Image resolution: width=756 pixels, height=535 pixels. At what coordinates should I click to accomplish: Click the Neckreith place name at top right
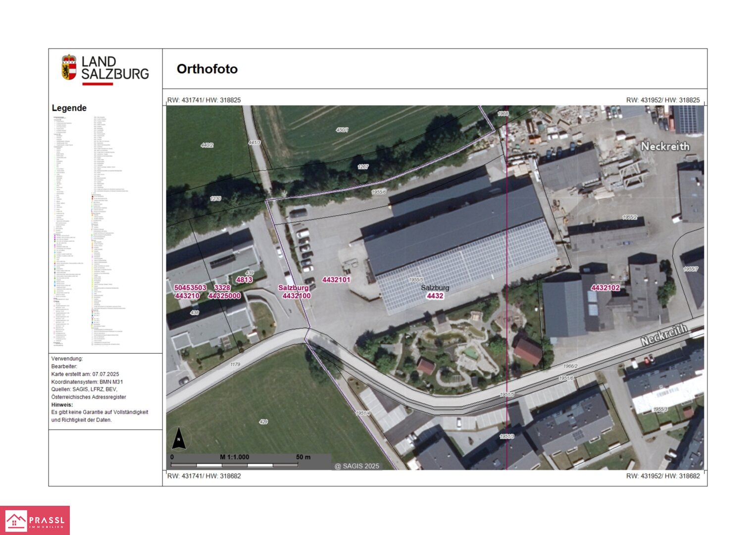pos(665,147)
